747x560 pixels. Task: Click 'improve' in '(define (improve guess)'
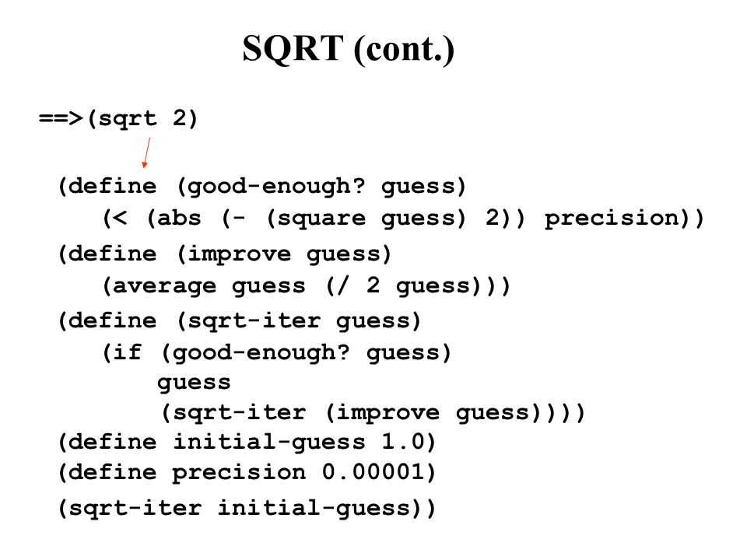(x=239, y=254)
